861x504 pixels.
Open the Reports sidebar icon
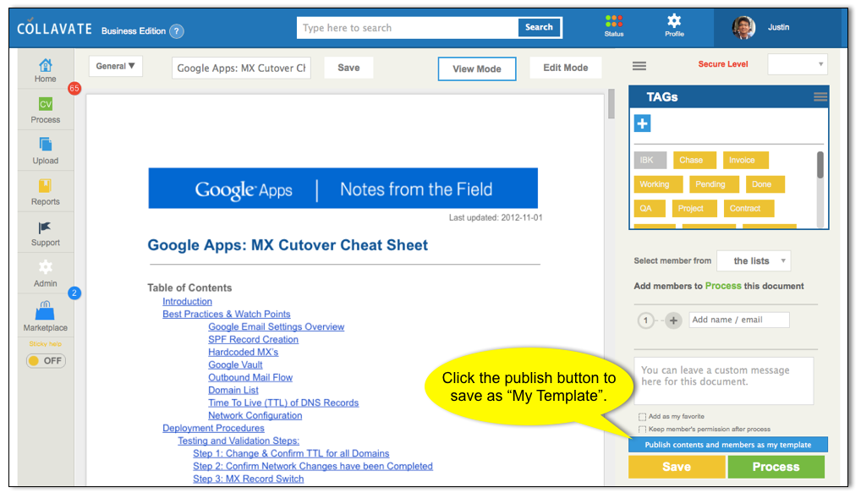tap(45, 185)
